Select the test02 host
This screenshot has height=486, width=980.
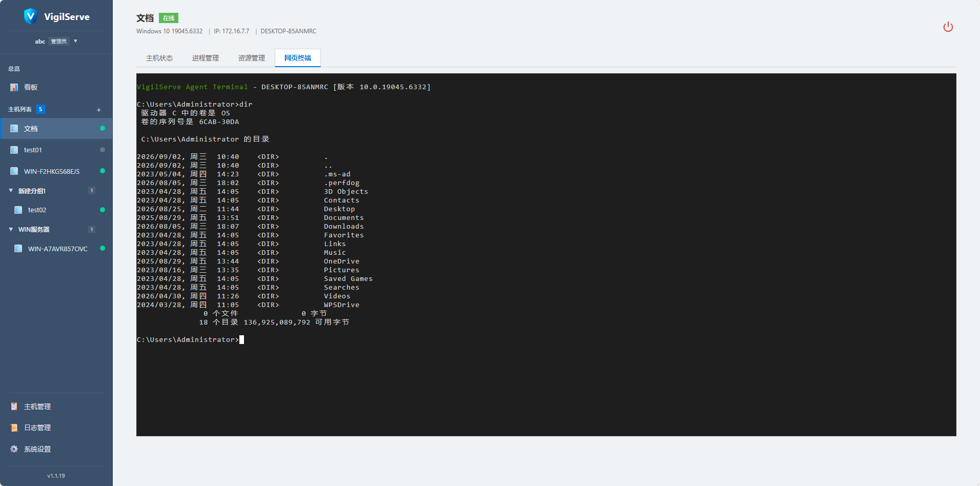click(56, 210)
